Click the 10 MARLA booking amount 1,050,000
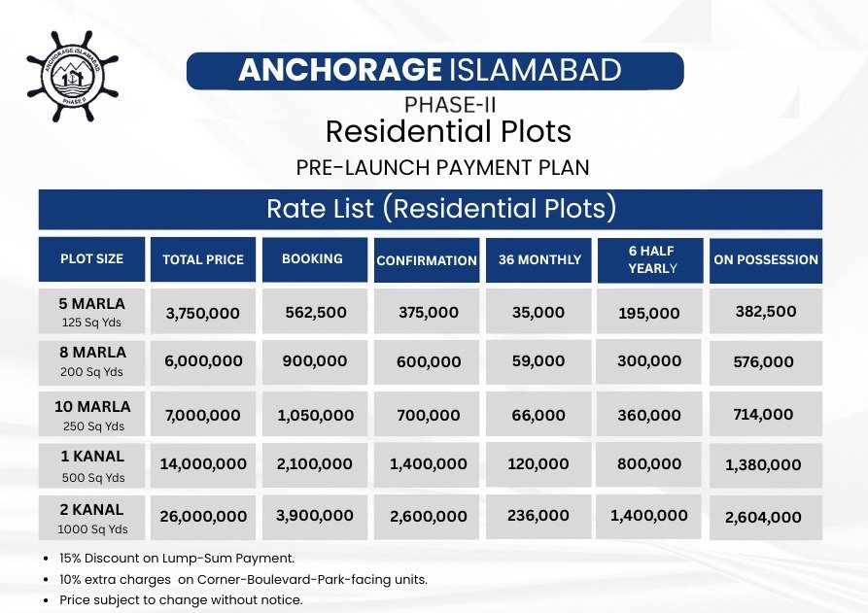The height and width of the screenshot is (613, 868). click(314, 415)
